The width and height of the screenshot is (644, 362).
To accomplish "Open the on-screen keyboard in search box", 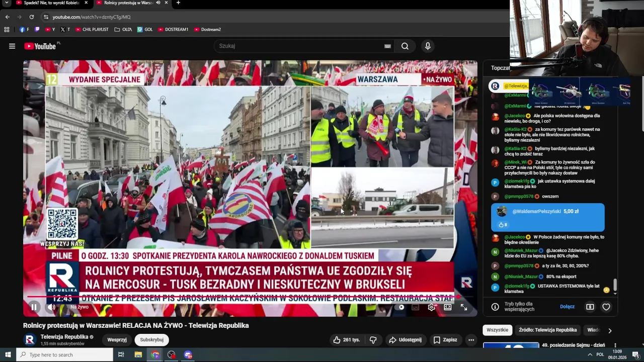I will 387,46.
